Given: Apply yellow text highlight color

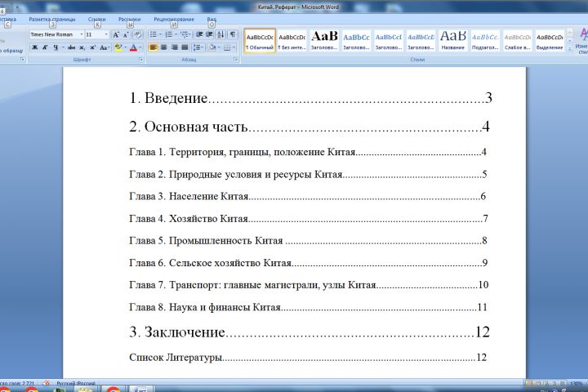Looking at the screenshot, I should (118, 47).
